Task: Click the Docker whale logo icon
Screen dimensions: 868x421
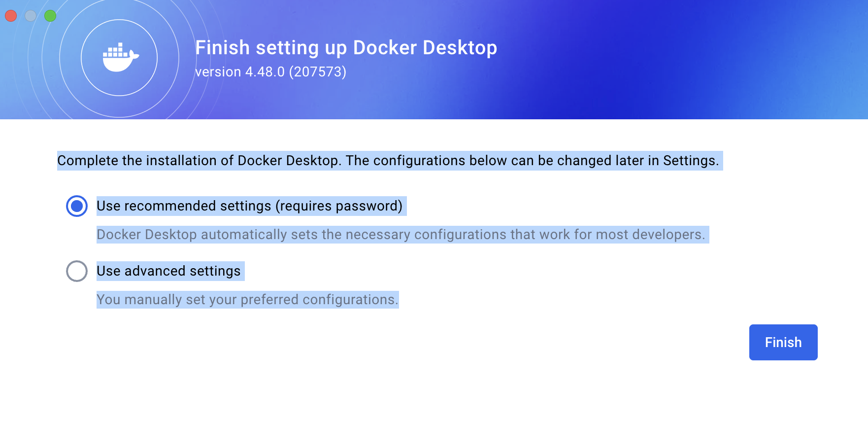Action: coord(121,57)
